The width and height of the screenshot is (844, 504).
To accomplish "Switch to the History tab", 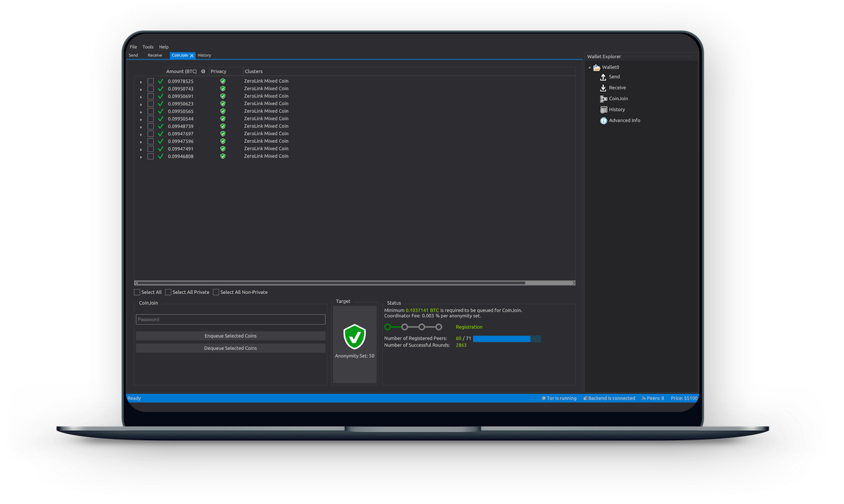I will coord(204,55).
